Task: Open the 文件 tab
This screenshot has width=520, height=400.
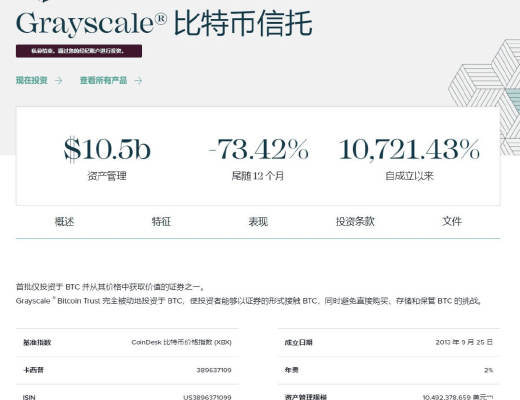Action: tap(452, 221)
